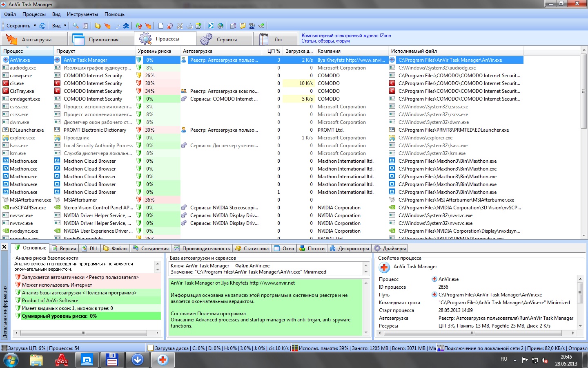Select the DLL details tab
Screen dimensions: 588x368
click(x=90, y=248)
